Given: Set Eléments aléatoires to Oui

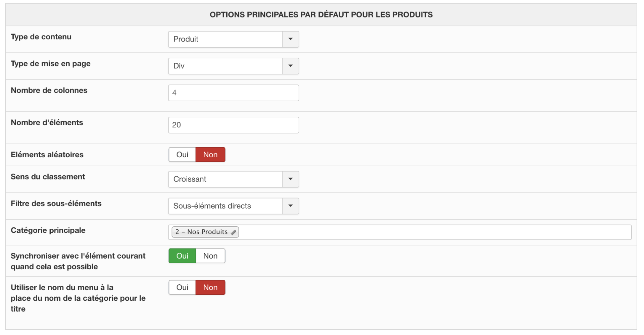Looking at the screenshot, I should pos(182,155).
